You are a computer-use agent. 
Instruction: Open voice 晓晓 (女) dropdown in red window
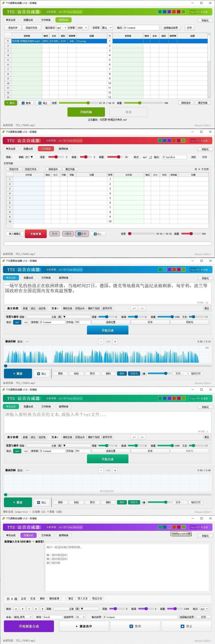click(26, 157)
